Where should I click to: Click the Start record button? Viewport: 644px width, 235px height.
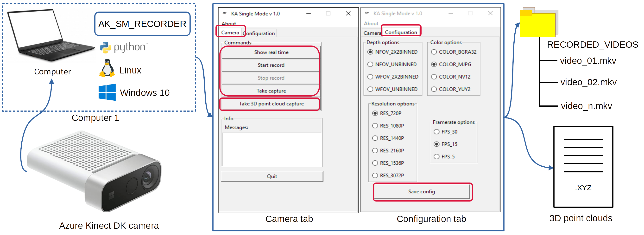click(271, 65)
